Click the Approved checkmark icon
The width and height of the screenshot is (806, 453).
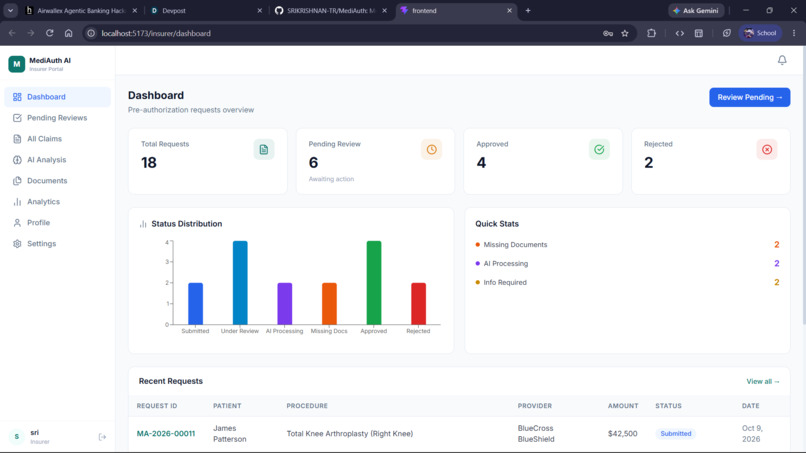599,150
